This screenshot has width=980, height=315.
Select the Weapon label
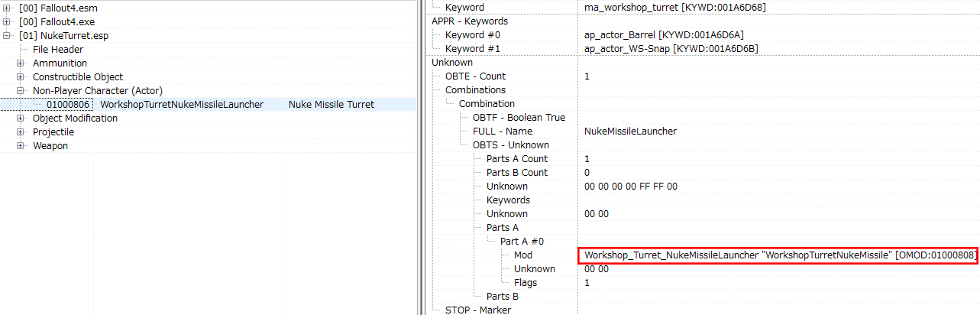[50, 145]
